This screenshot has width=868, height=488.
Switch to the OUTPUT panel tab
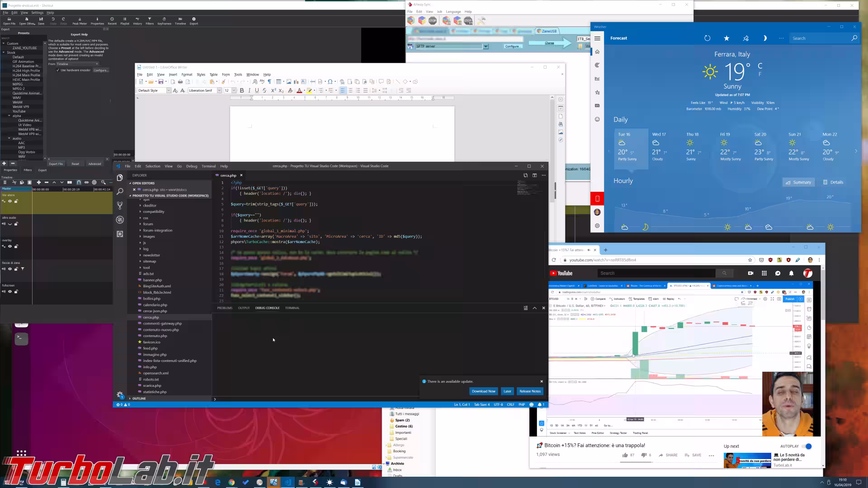click(244, 308)
